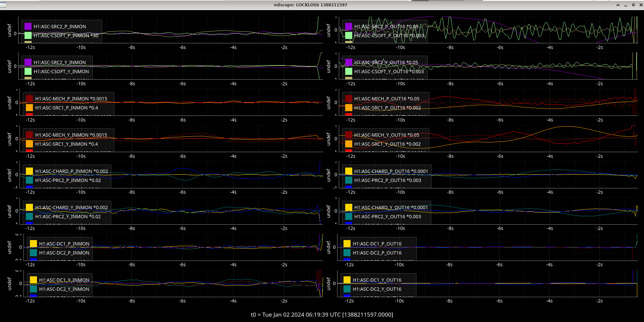Click the yellow H1:ASC-CHARD_Y_OUT16 legend swatch
The image size is (644, 322).
pos(349,207)
